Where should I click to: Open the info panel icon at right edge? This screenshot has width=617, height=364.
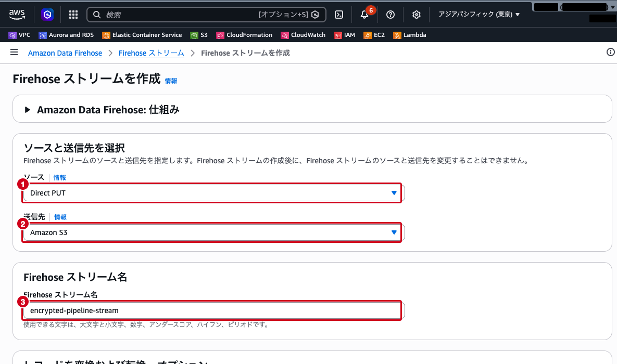coord(610,52)
